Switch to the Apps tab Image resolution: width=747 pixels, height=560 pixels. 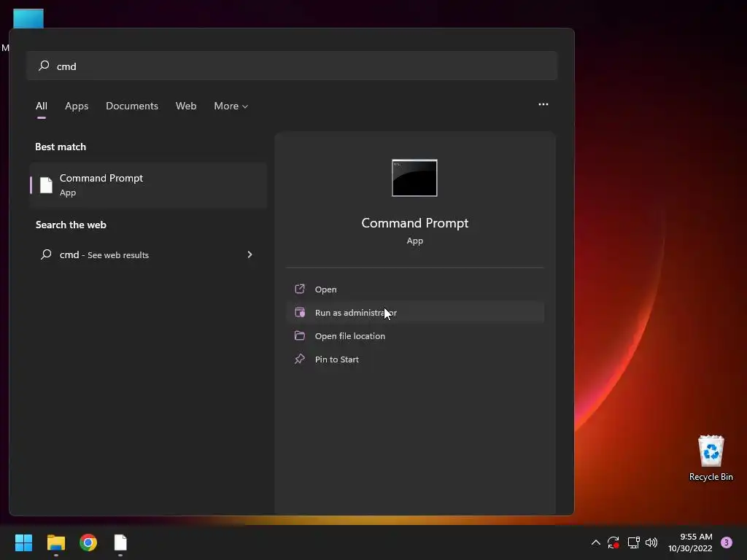pyautogui.click(x=77, y=106)
